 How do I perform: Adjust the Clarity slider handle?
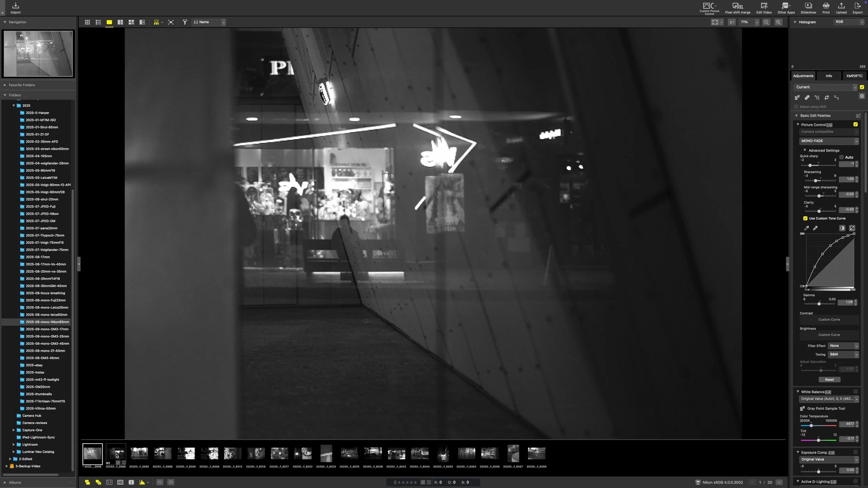pos(819,211)
